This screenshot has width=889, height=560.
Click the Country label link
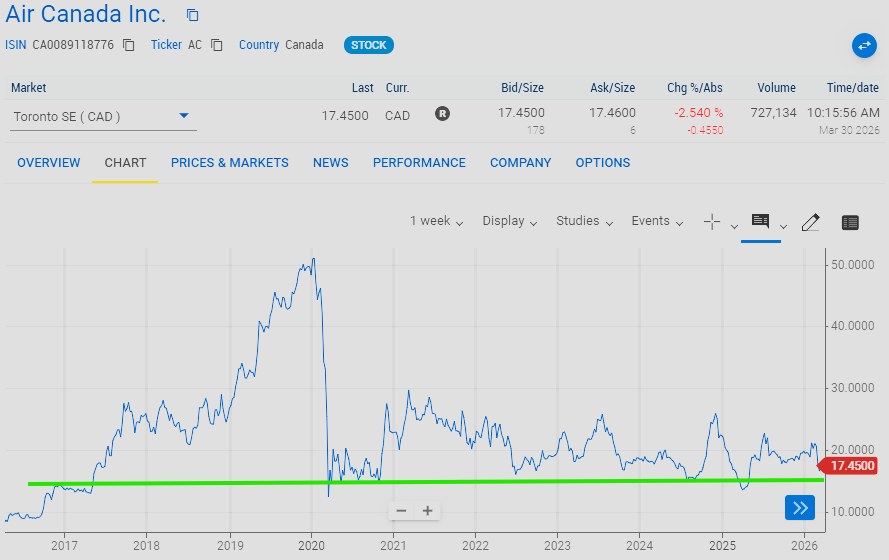coord(259,45)
